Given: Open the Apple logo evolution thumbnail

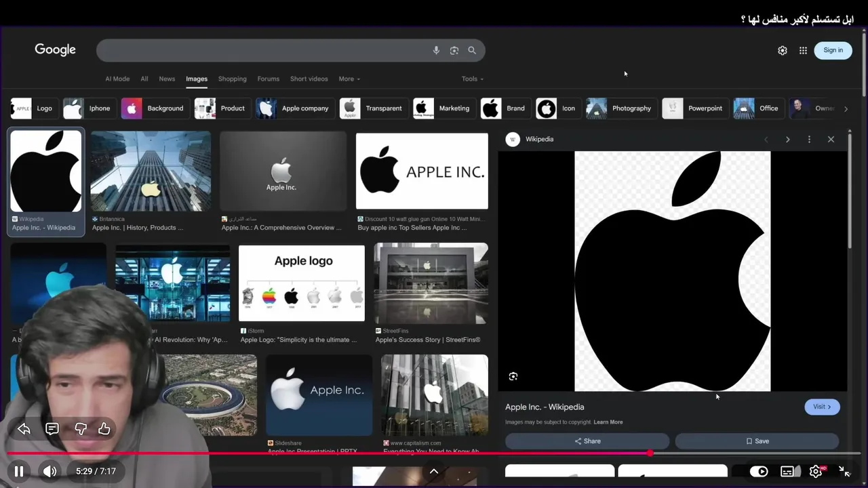Looking at the screenshot, I should (302, 283).
